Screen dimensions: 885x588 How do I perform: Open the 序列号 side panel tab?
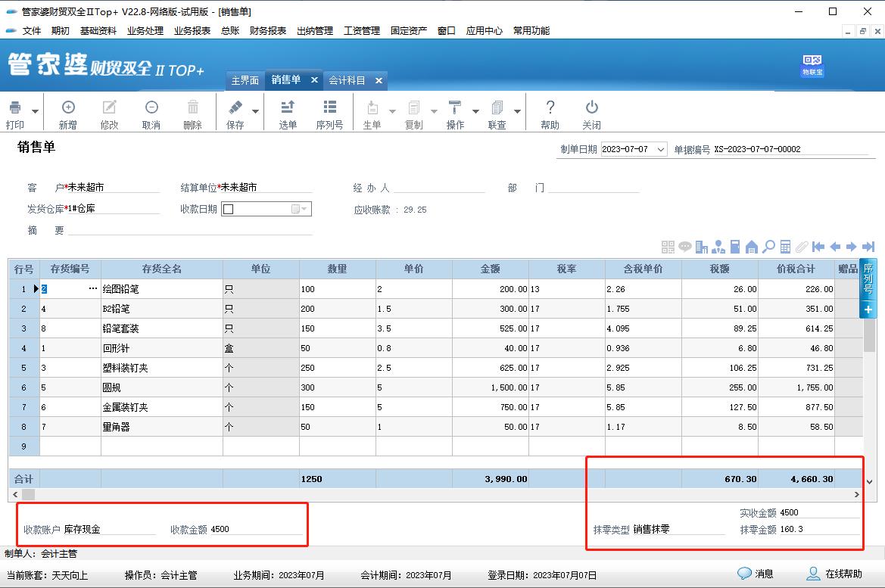(868, 278)
